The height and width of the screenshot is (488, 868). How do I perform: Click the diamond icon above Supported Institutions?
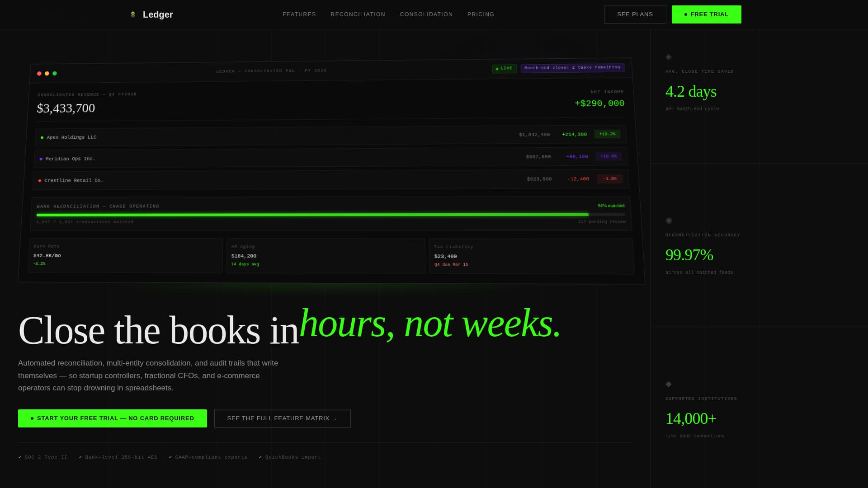pyautogui.click(x=669, y=384)
